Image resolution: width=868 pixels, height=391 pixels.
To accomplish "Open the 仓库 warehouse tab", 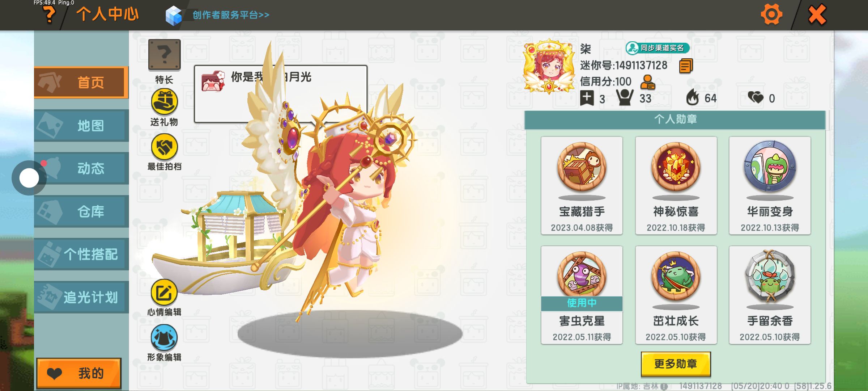I will point(81,211).
